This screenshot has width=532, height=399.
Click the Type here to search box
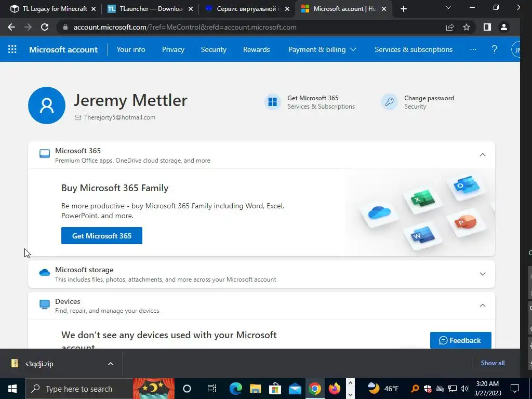point(79,389)
